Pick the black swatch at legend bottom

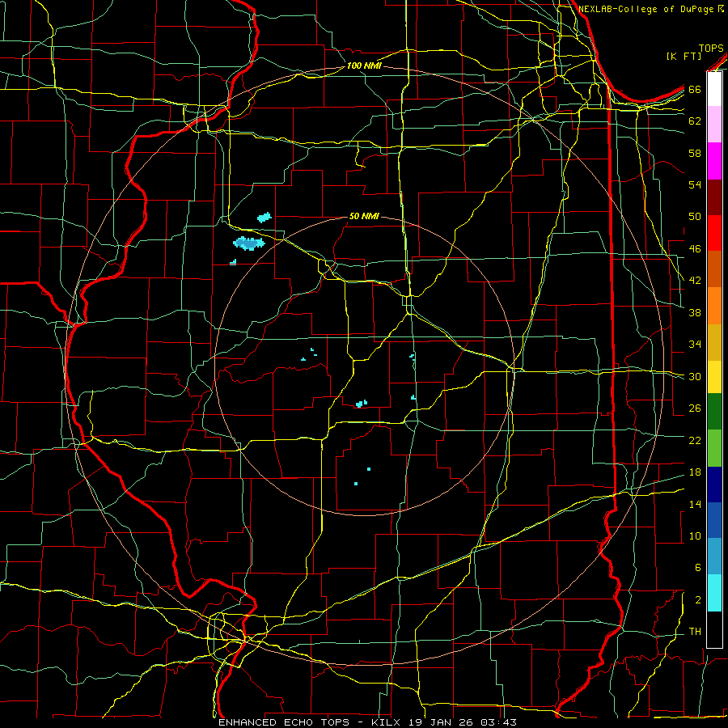[714, 629]
